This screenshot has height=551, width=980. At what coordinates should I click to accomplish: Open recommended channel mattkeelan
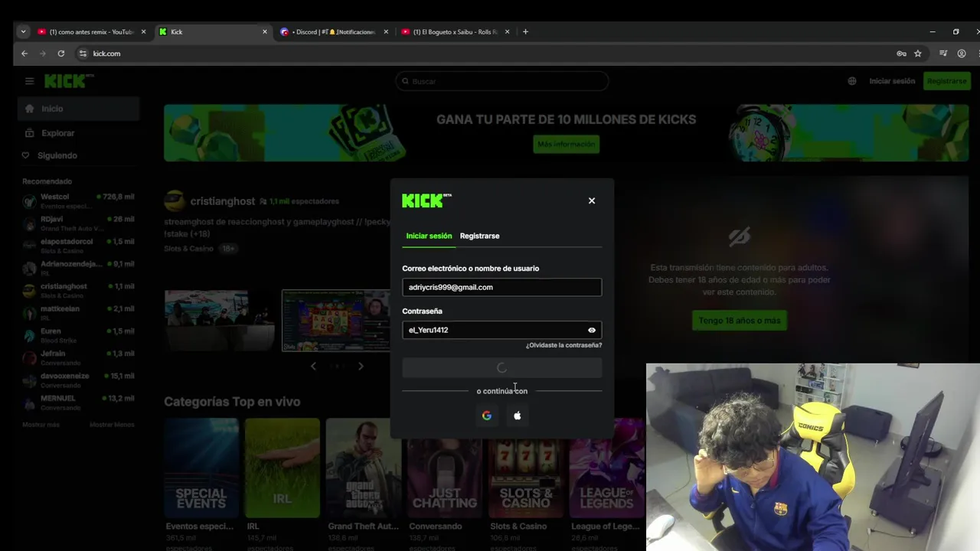[x=78, y=312]
